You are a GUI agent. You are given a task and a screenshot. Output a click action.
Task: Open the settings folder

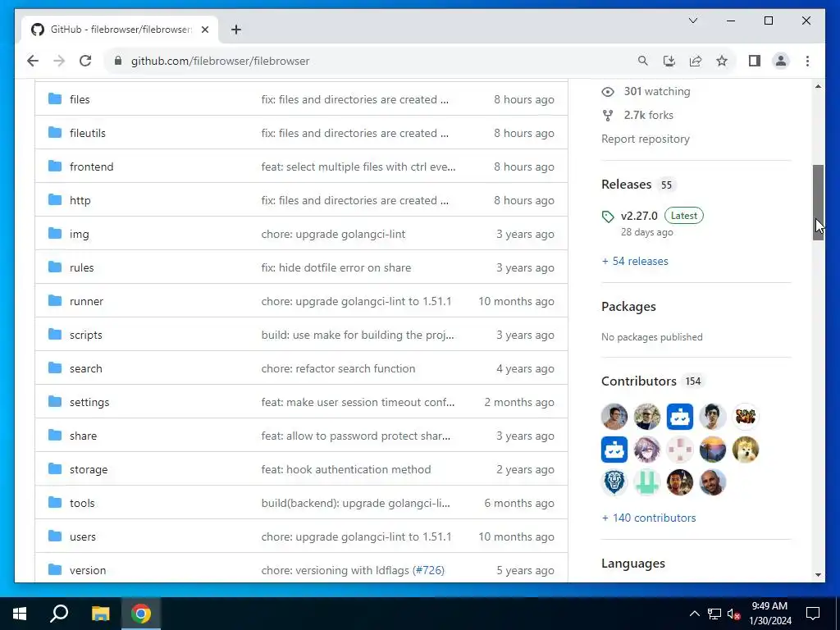point(89,403)
